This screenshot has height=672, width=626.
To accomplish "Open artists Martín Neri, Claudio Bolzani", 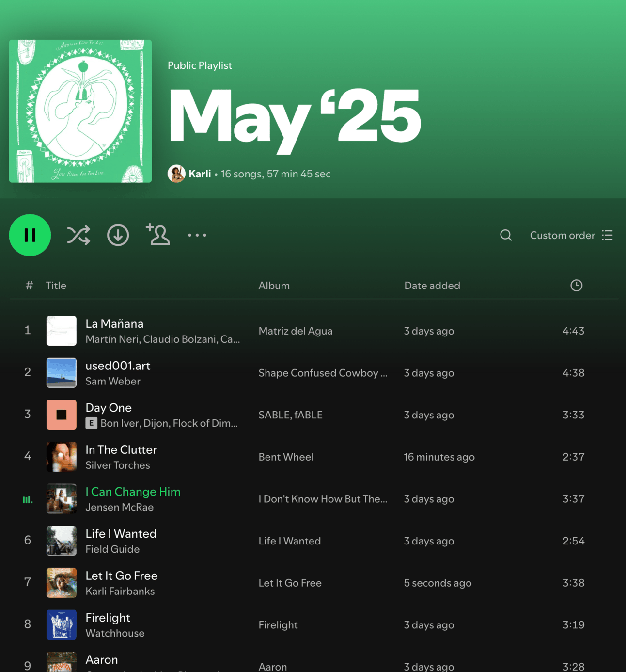I will coord(163,339).
